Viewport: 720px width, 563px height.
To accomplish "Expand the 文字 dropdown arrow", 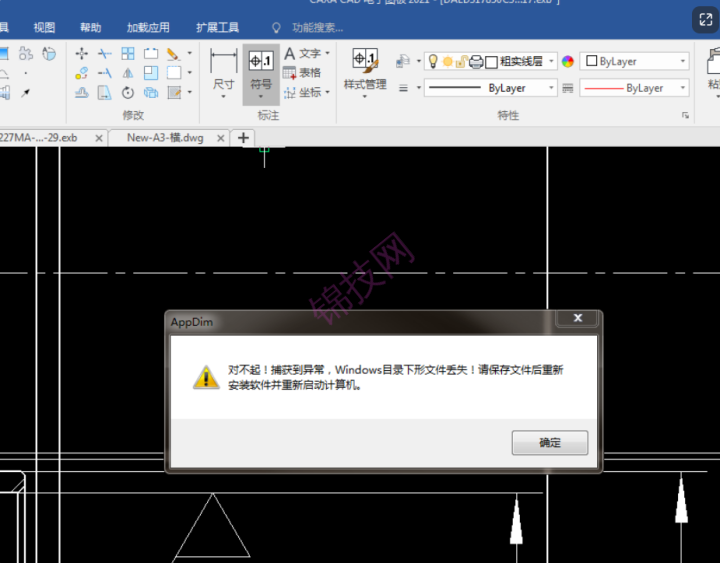I will click(x=327, y=53).
